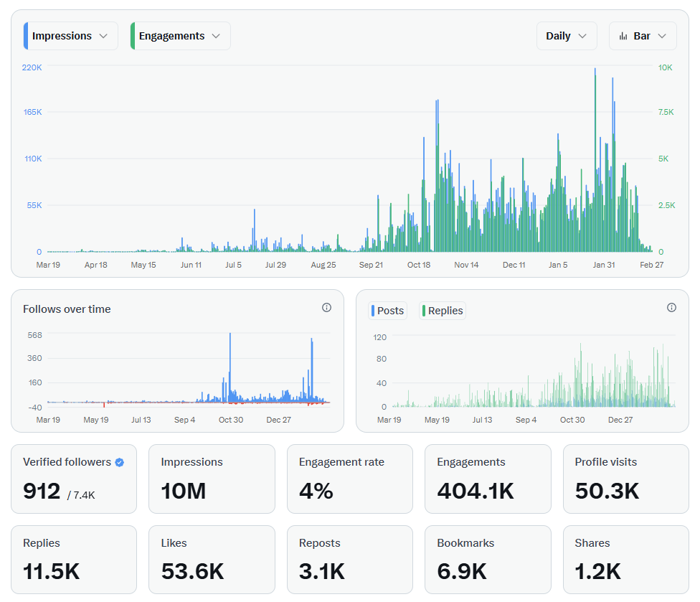Viewport: 700px width, 602px height.
Task: Click the bar chart icon beside Bar
Action: click(623, 36)
